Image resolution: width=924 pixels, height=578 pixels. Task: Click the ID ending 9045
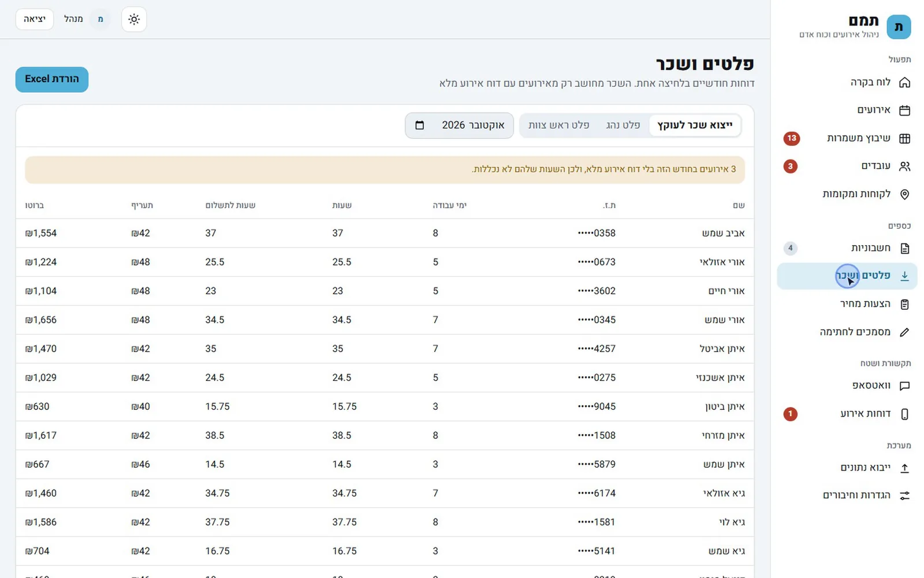[x=597, y=407]
